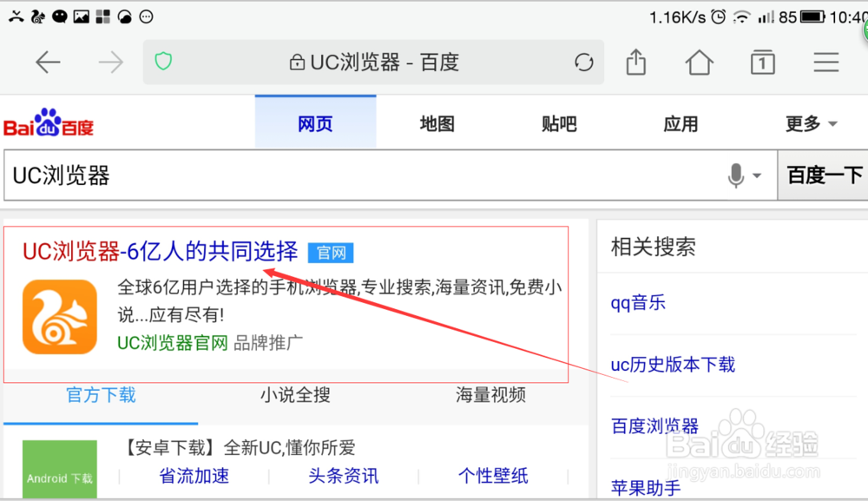
Task: Tap the picture notification icon in the status bar
Action: (82, 16)
